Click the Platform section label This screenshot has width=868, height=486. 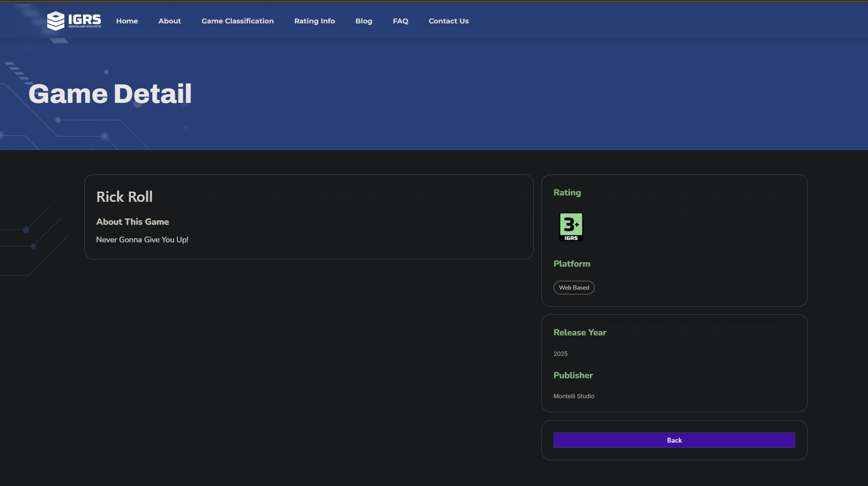572,264
